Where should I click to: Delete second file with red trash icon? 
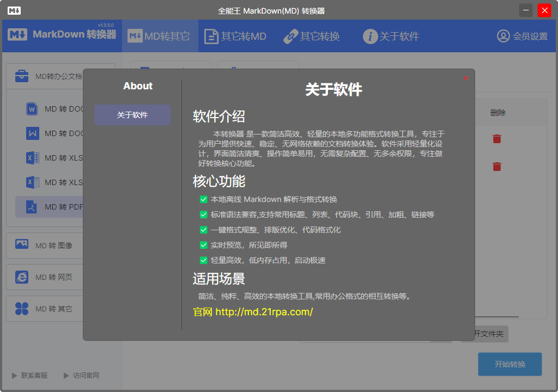[497, 167]
